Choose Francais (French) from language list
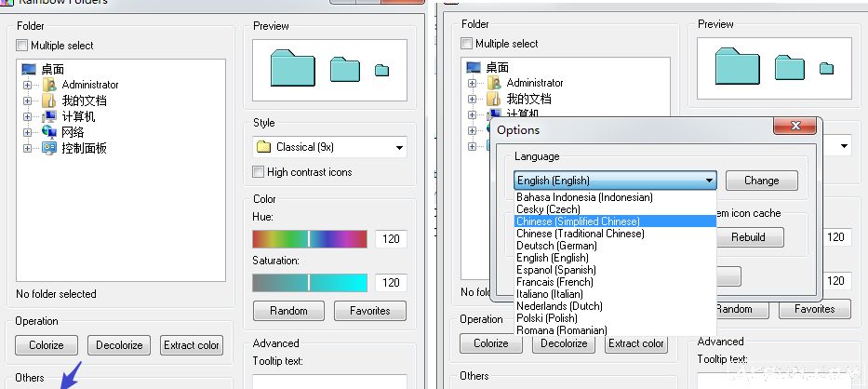This screenshot has width=868, height=389. pos(615,281)
